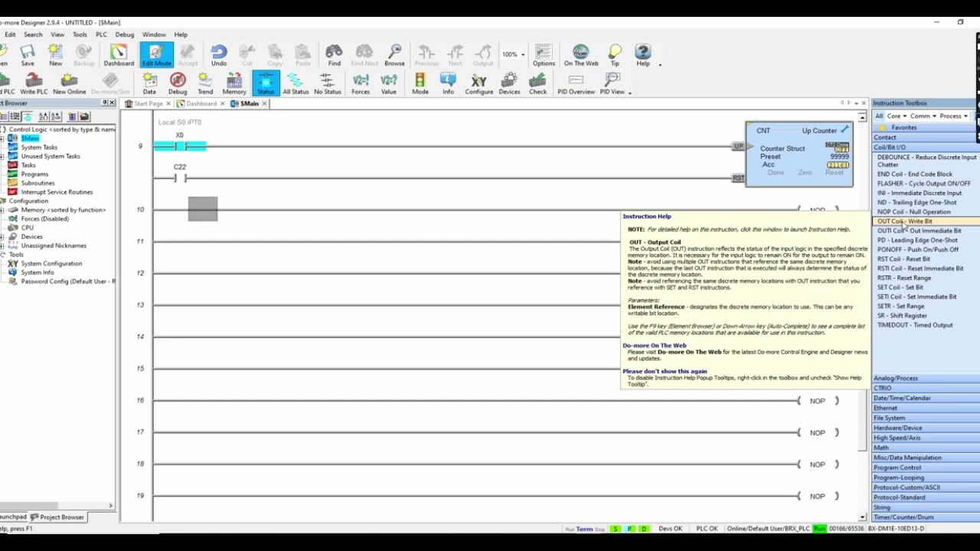Show the Tip lightbulb icon
The image size is (980, 551).
[615, 55]
